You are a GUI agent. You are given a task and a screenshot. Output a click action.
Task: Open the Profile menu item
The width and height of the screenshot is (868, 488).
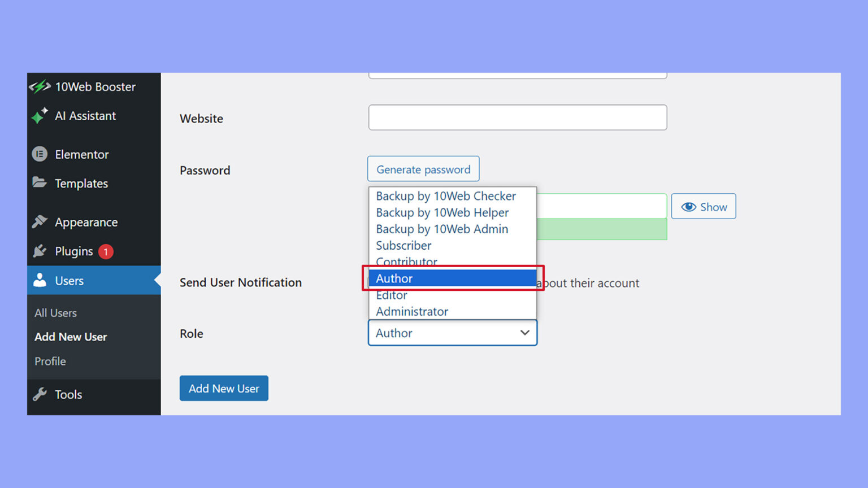tap(50, 361)
